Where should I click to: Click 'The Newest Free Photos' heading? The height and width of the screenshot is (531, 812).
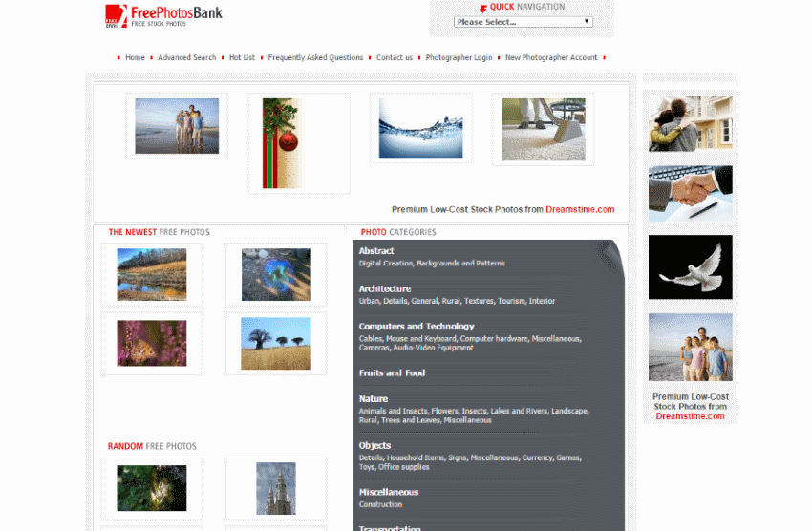[x=159, y=232]
